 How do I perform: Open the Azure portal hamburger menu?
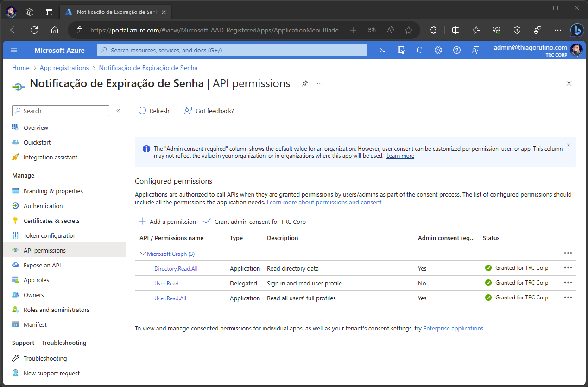point(14,50)
